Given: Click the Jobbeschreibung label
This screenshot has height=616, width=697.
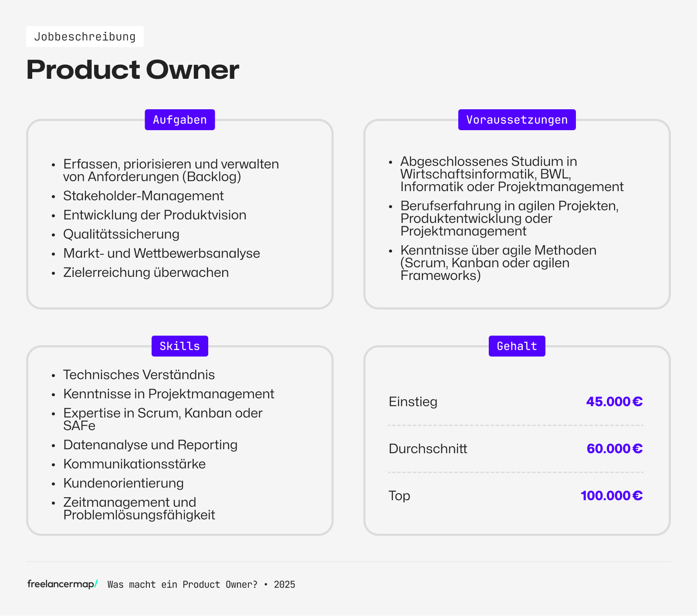Looking at the screenshot, I should click(85, 37).
